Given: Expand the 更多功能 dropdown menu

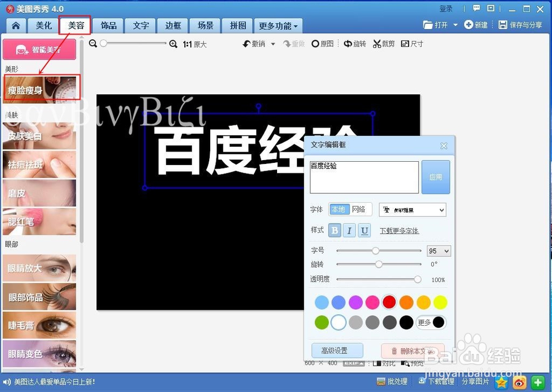Looking at the screenshot, I should point(278,26).
